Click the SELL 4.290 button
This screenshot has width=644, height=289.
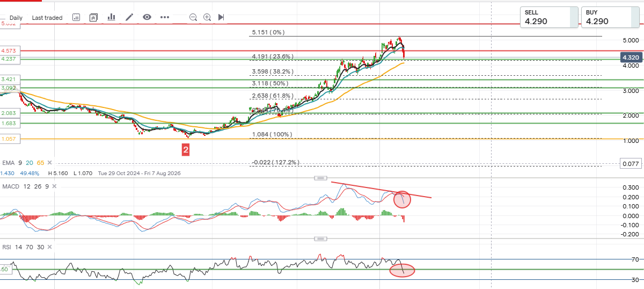pos(549,17)
